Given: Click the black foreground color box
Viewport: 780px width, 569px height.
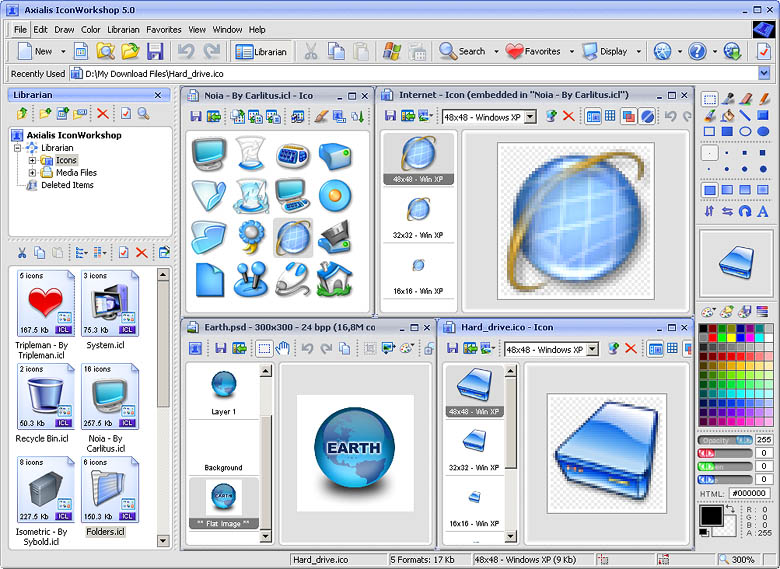Looking at the screenshot, I should click(711, 516).
